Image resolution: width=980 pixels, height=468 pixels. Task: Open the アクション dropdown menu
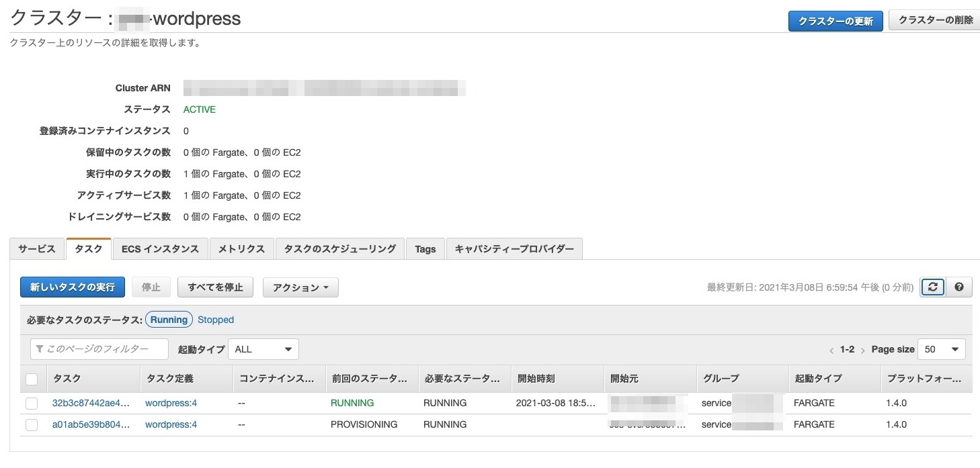300,287
